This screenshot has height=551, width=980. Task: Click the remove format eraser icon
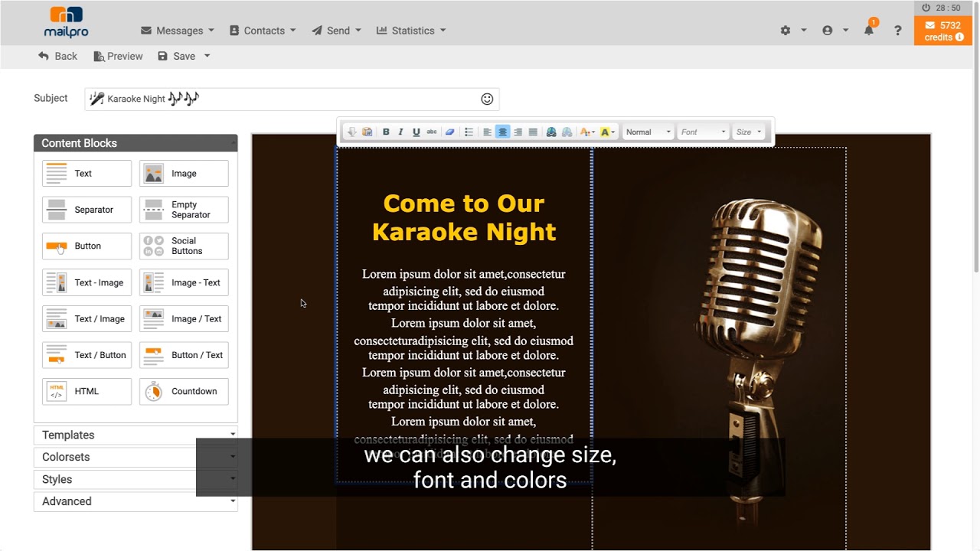pos(450,132)
